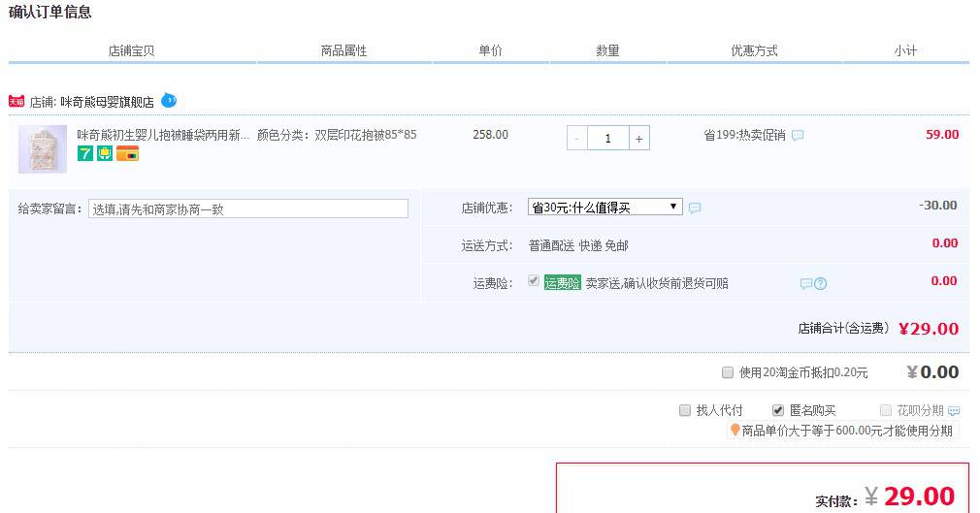980x513 pixels.
Task: Click the product thumbnail image
Action: (43, 149)
